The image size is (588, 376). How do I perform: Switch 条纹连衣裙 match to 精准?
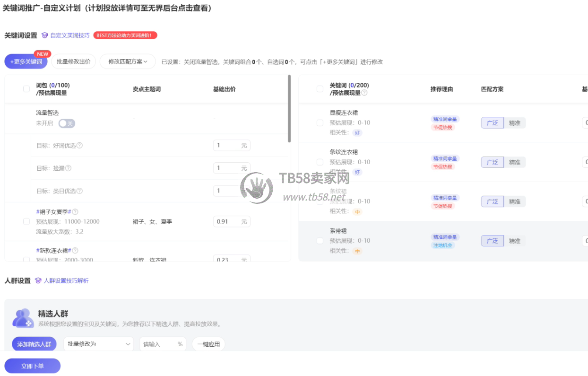tap(515, 162)
